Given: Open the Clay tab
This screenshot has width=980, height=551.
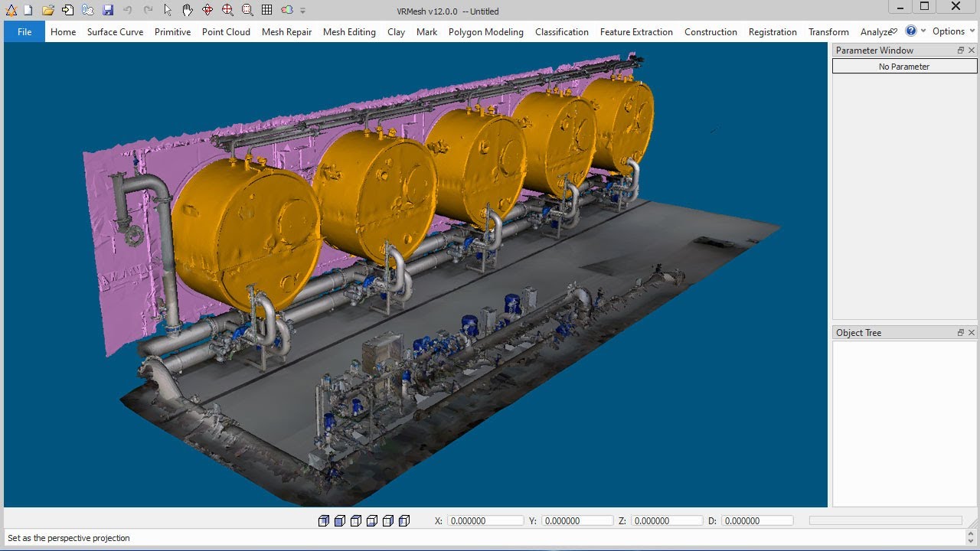Looking at the screenshot, I should pos(396,31).
